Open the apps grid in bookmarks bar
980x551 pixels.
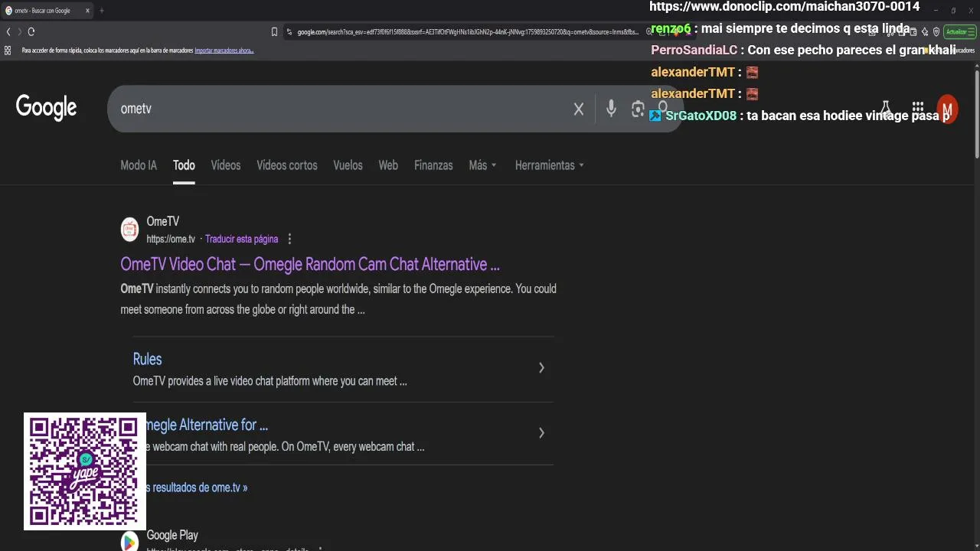pyautogui.click(x=8, y=51)
